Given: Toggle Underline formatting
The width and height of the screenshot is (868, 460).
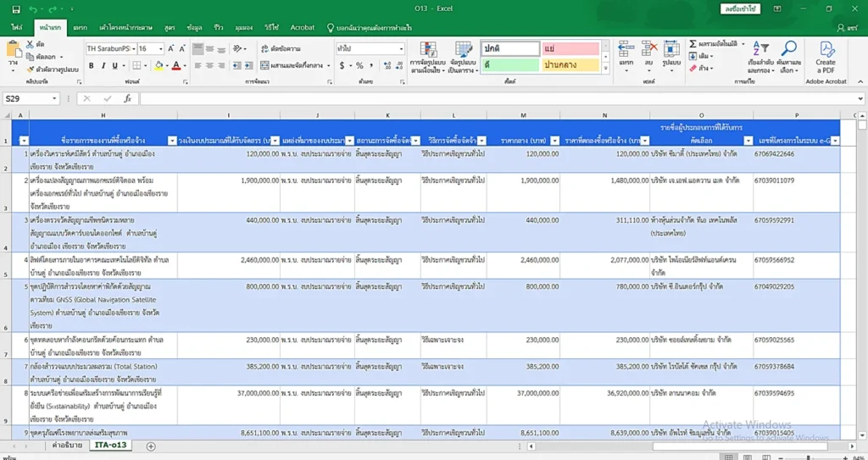Looking at the screenshot, I should click(115, 65).
